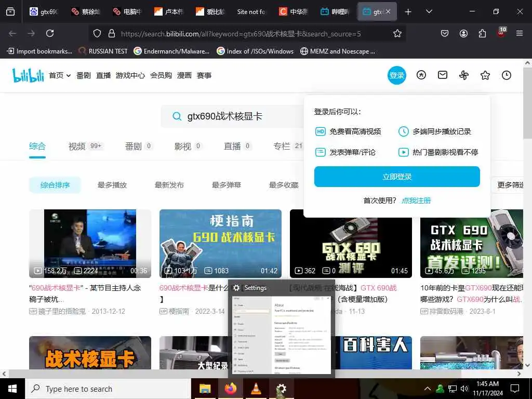
Task: Click the 点我注册 register link
Action: tap(416, 201)
